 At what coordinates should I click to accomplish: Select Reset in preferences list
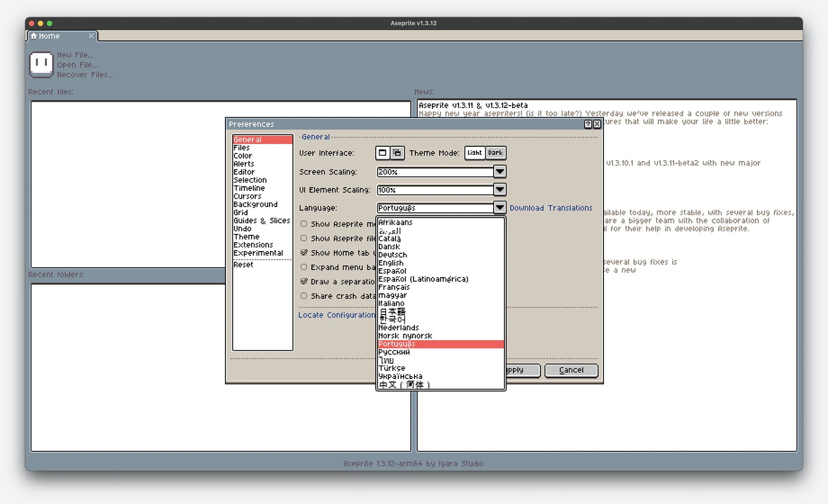(x=263, y=265)
